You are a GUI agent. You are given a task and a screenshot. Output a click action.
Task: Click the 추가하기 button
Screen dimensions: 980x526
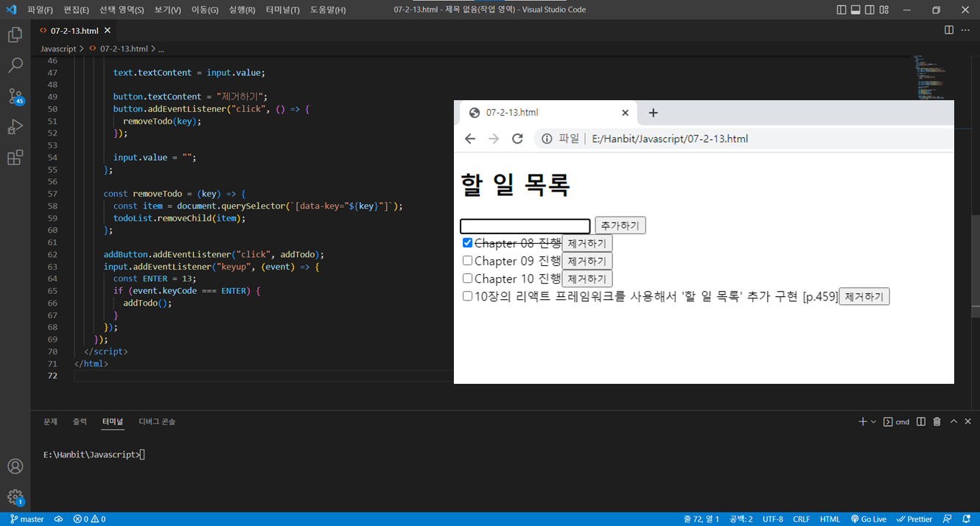click(x=620, y=225)
